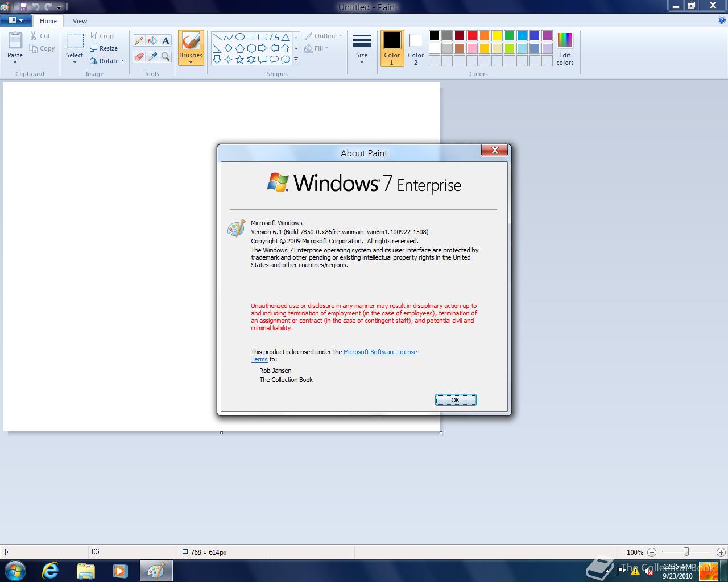This screenshot has height=582, width=728.
Task: Open the Size line thickness dropdown
Action: click(x=362, y=48)
